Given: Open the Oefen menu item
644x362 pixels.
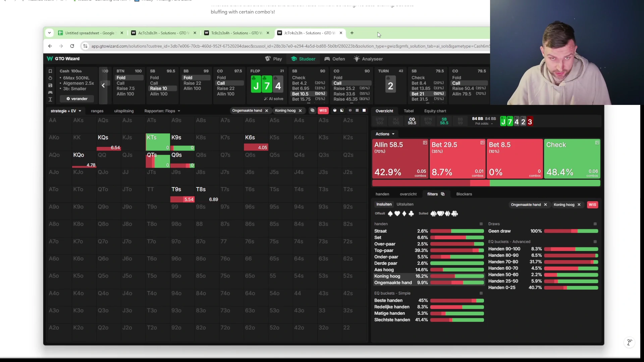Looking at the screenshot, I should pos(335,59).
